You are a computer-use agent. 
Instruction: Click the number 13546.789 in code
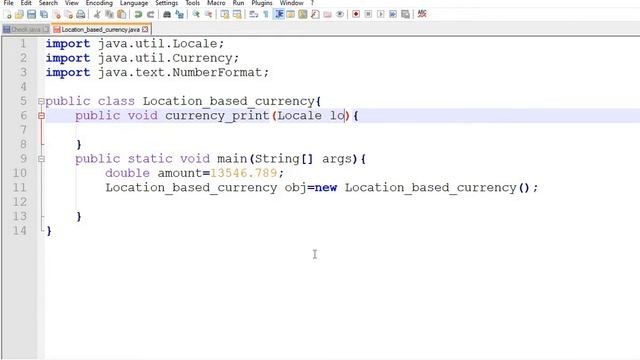pos(244,173)
